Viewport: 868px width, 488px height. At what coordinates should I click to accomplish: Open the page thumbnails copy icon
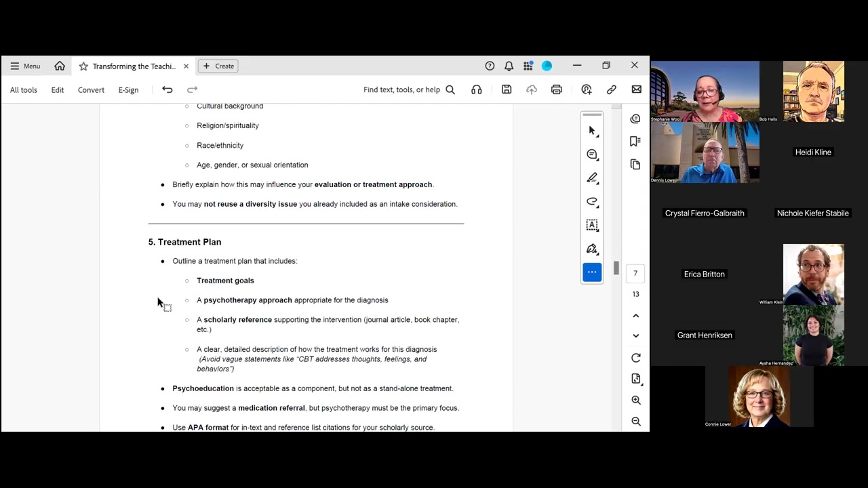[x=635, y=165]
